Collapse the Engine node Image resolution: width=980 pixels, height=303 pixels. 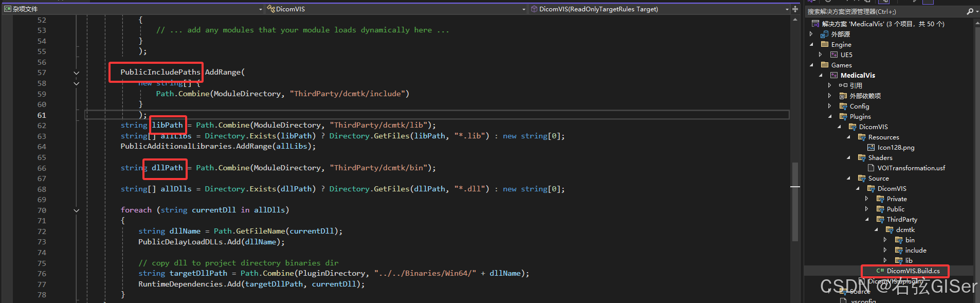coord(811,44)
